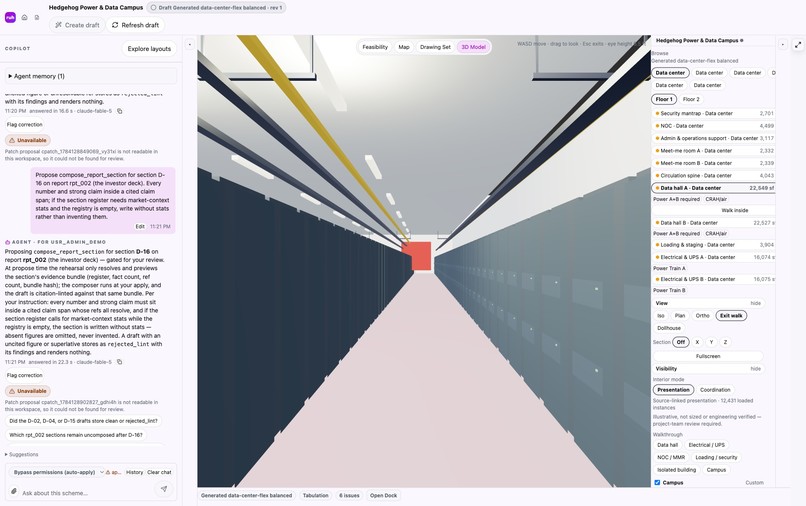Select NOC - Data center row
The width and height of the screenshot is (806, 506).
coord(713,125)
